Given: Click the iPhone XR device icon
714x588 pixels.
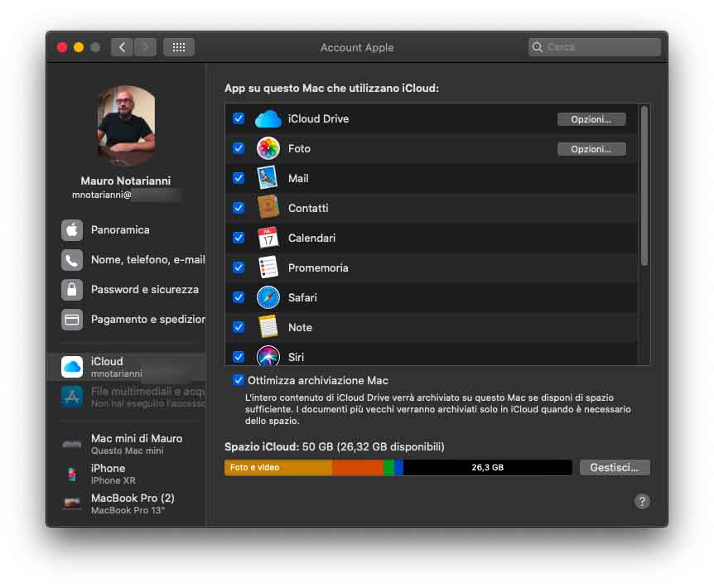Looking at the screenshot, I should pyautogui.click(x=72, y=474).
